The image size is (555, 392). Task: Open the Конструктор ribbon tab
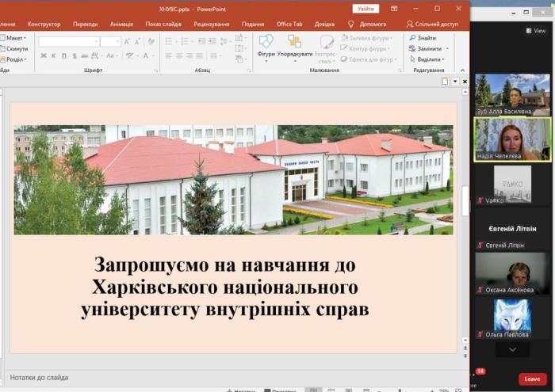[x=44, y=24]
